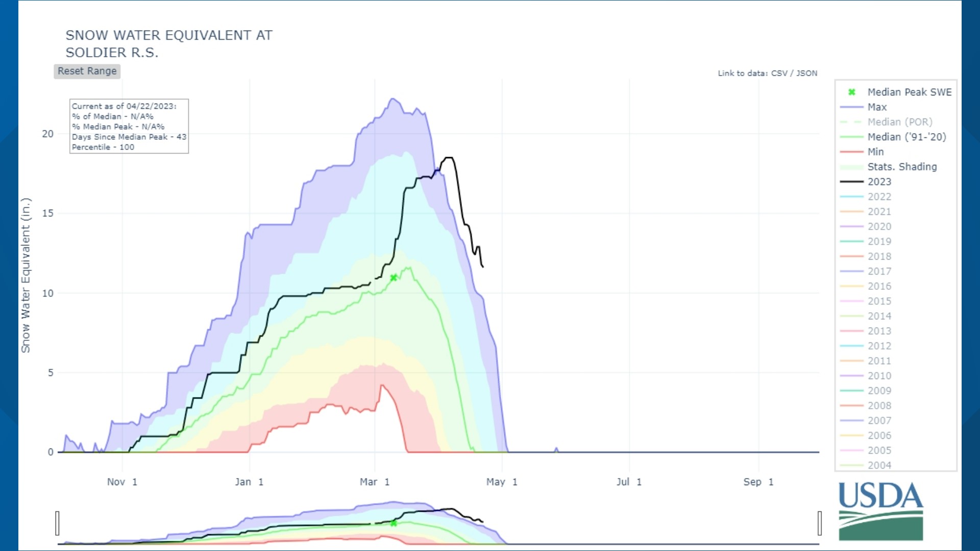Enable the 2011 legend trace
Viewport: 980px width, 551px height.
point(879,361)
